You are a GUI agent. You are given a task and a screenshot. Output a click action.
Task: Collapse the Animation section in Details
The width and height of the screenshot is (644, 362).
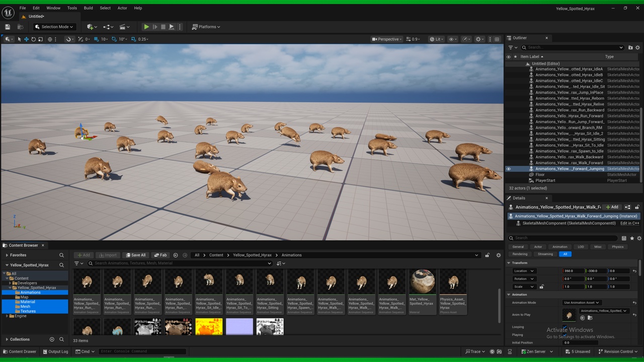coord(509,295)
